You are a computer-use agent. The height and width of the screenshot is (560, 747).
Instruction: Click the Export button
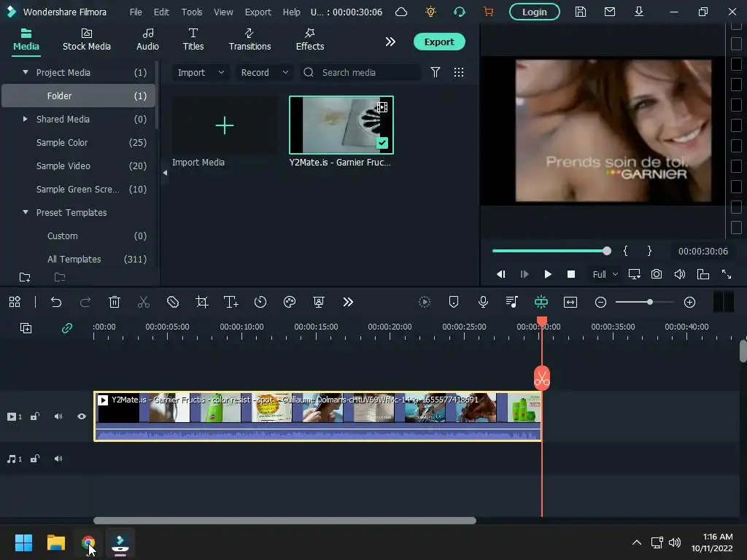click(x=439, y=42)
